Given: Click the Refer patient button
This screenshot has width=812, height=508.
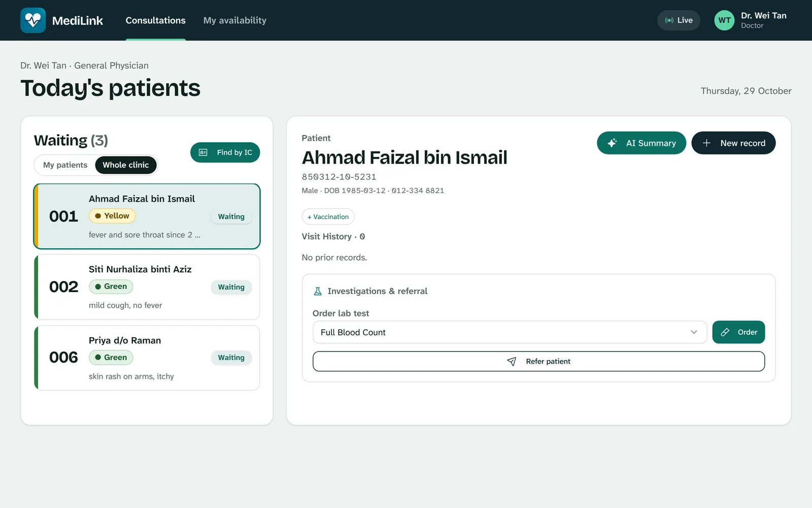Looking at the screenshot, I should pos(538,361).
